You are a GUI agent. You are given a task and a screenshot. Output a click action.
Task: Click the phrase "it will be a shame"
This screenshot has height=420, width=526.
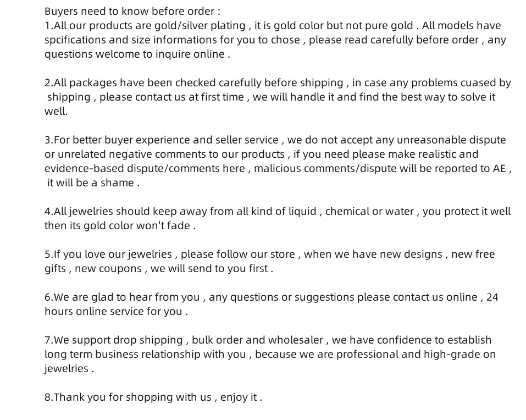tap(91, 183)
